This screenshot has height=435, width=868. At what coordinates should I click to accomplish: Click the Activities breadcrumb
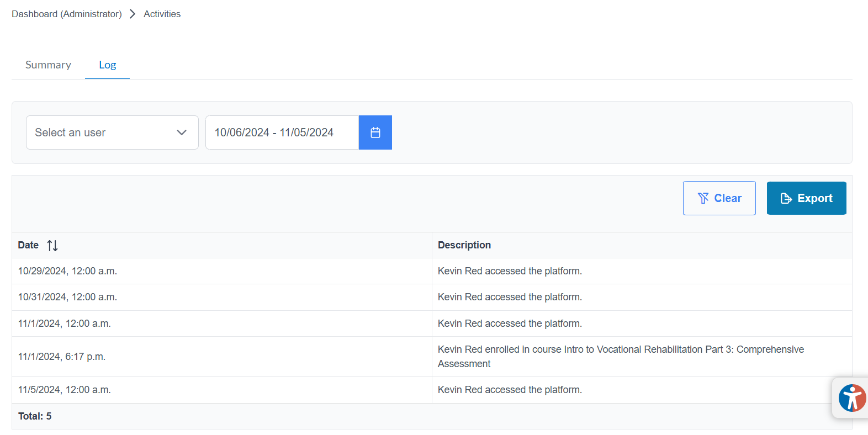tap(162, 14)
